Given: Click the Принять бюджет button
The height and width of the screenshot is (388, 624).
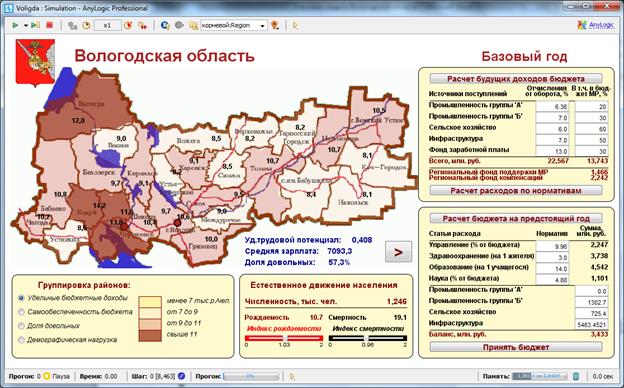Looking at the screenshot, I should click(x=516, y=347).
